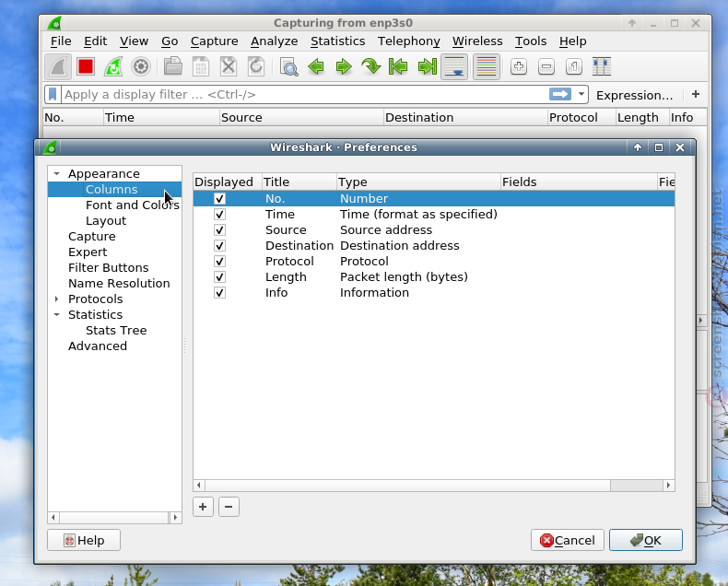Select Expert preferences item
This screenshot has width=728, height=586.
(88, 252)
